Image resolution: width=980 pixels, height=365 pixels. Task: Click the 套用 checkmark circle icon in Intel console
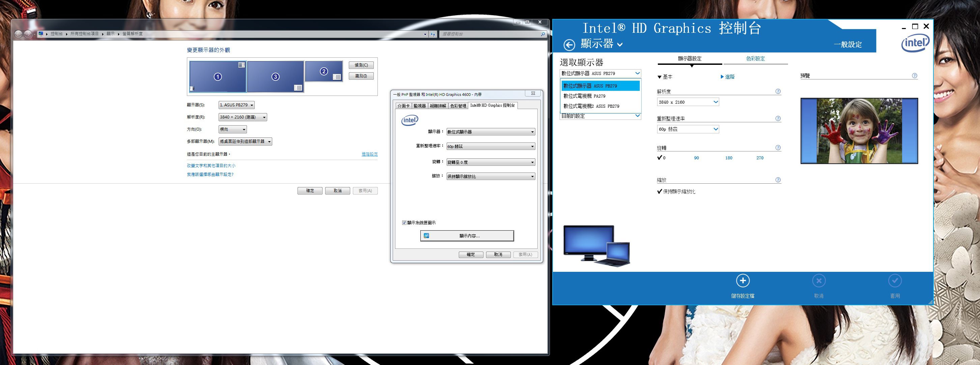click(x=895, y=281)
